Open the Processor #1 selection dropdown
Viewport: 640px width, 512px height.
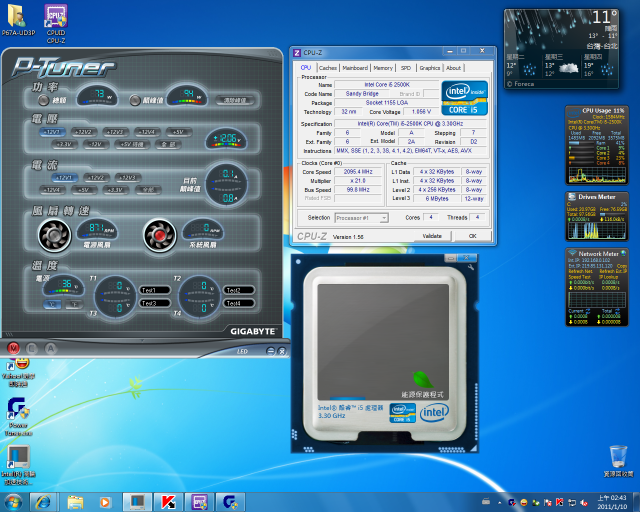click(x=362, y=218)
